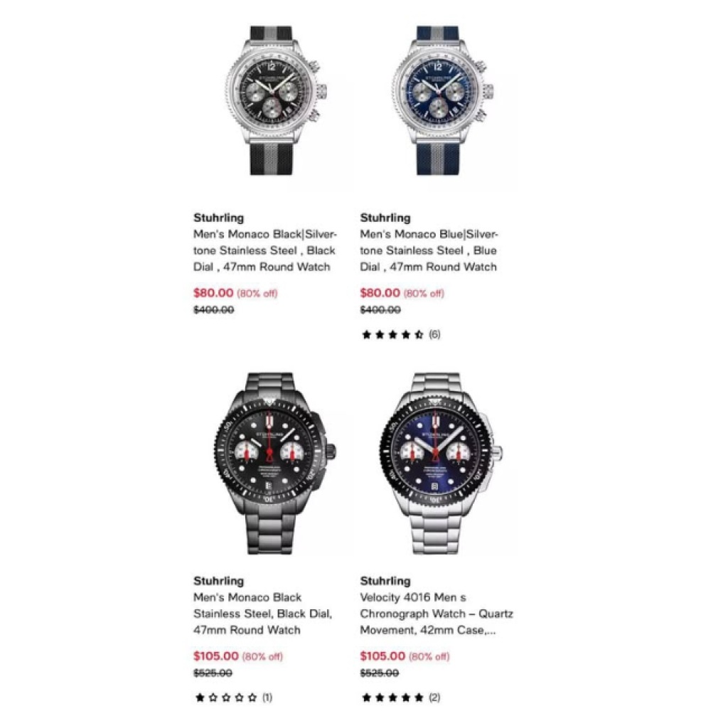
Task: Click the $80.00 price on blue Monaco watch
Action: point(380,293)
